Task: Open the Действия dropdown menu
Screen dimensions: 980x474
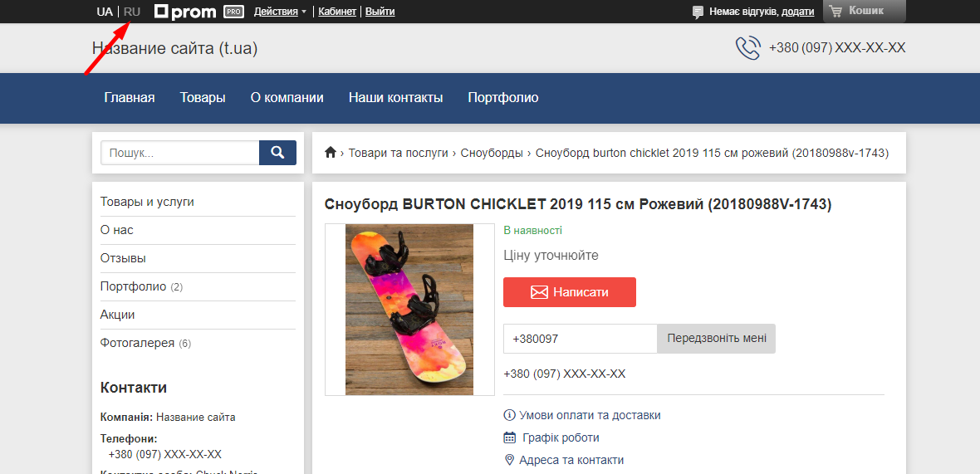Action: pos(280,12)
